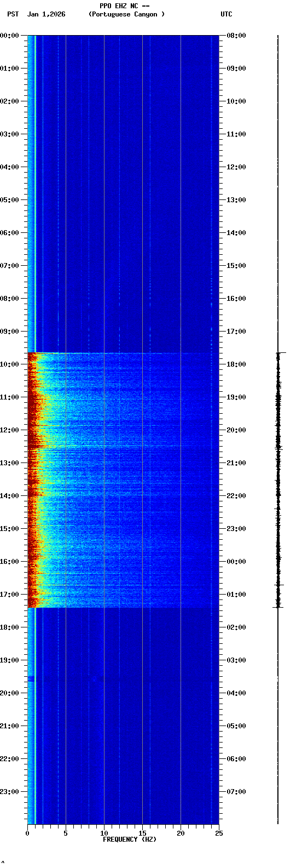Click the 07:00 UTC time label
302x868 pixels.
point(236,792)
